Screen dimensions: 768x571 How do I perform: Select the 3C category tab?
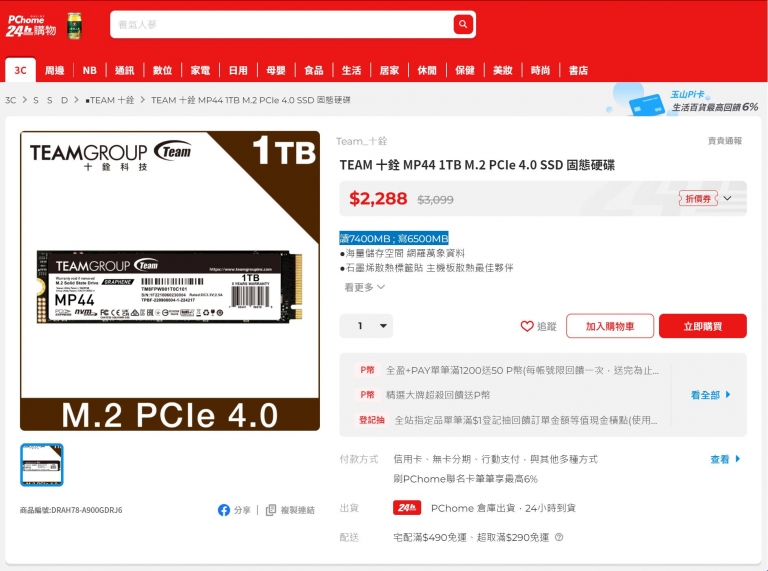20,70
